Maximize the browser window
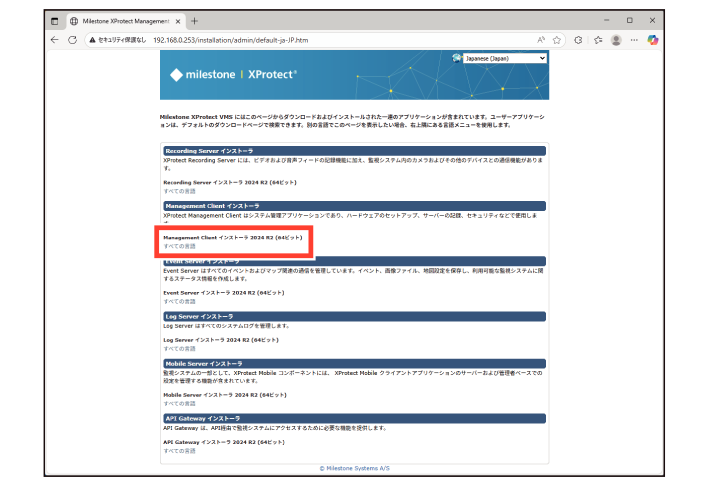The image size is (708, 487). tap(629, 20)
